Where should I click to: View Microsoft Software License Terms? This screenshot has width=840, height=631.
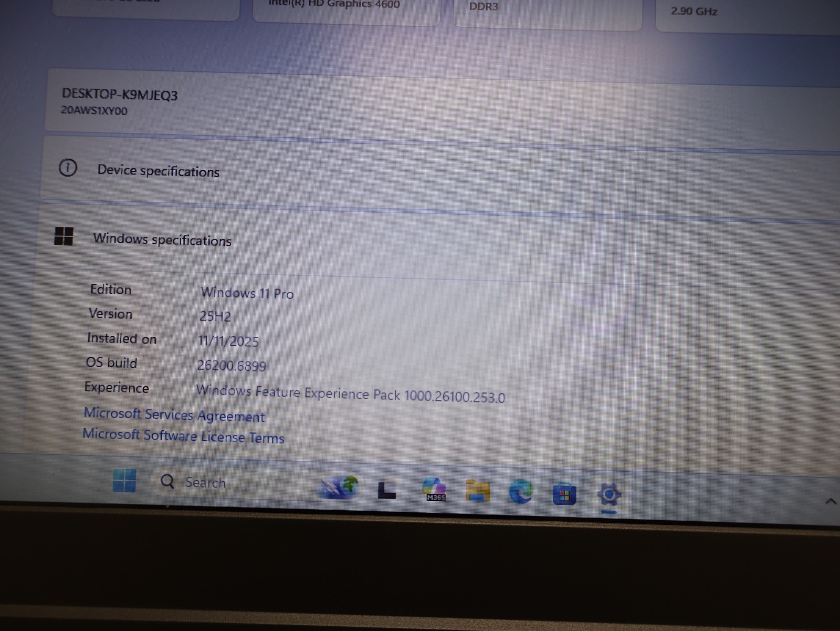(183, 437)
